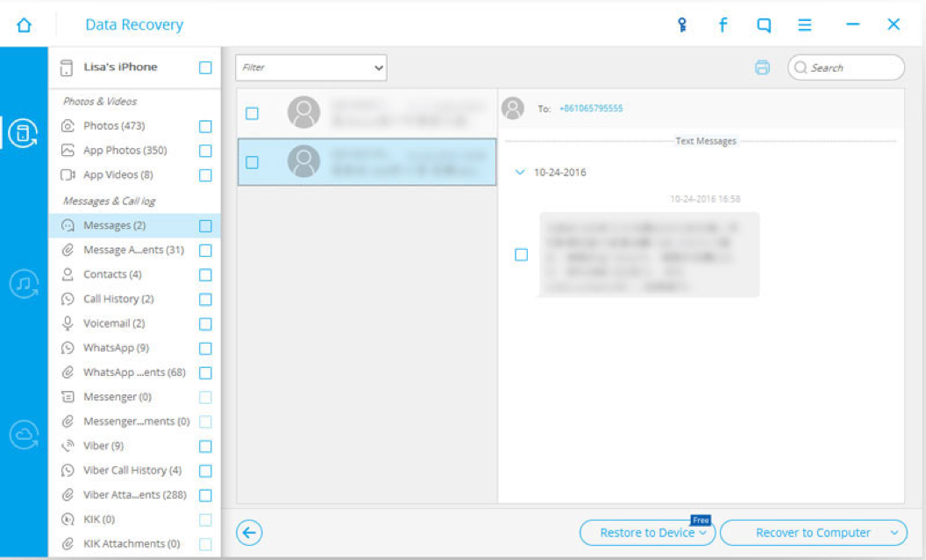Open the Facebook share icon

click(723, 25)
